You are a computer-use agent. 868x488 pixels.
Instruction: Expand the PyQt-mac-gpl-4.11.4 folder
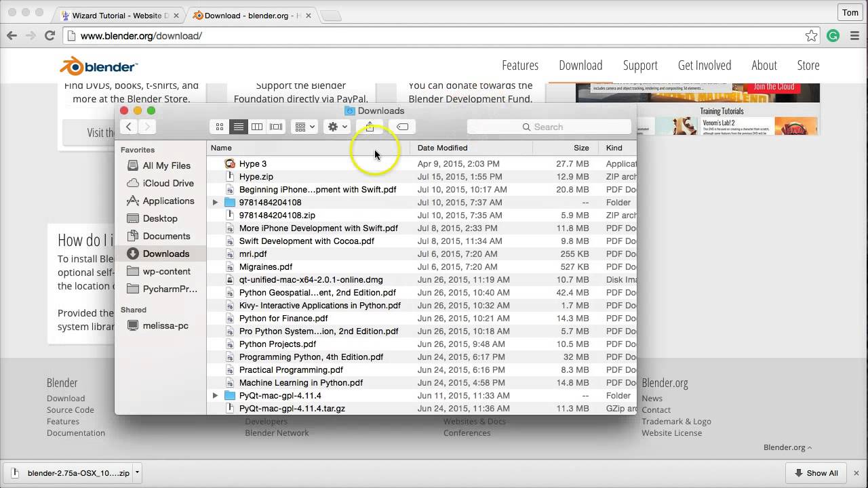point(215,396)
